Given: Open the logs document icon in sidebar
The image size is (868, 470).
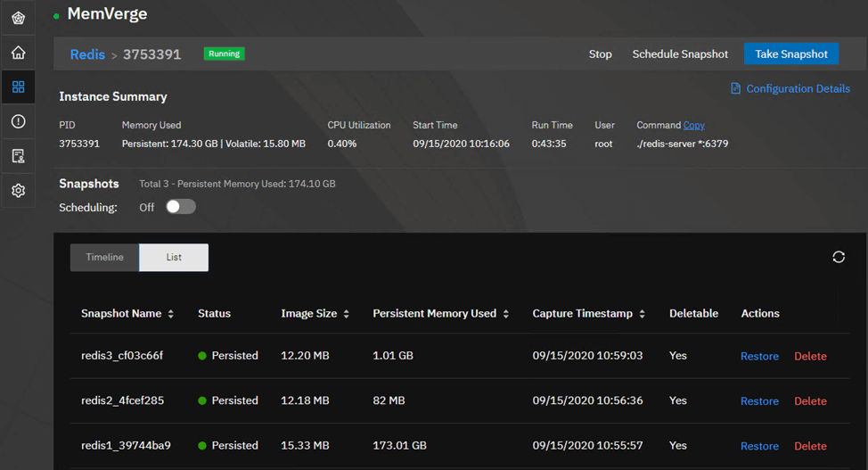Looking at the screenshot, I should 18,156.
